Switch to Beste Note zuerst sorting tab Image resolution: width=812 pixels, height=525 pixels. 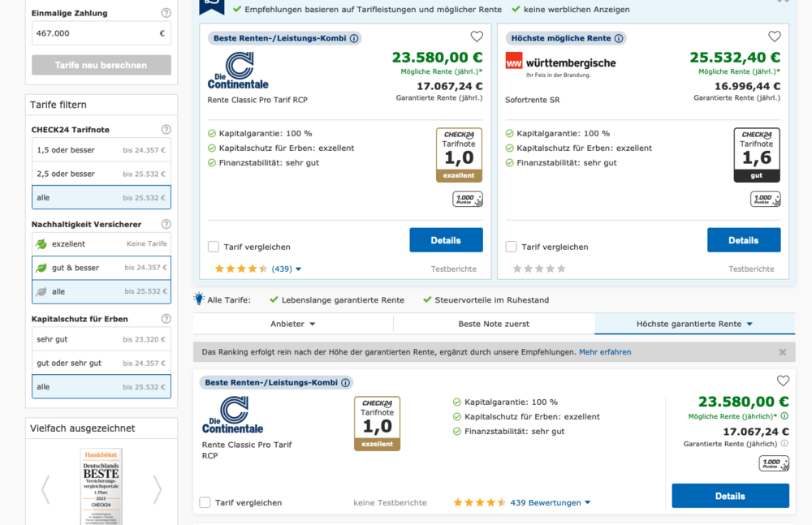[x=494, y=324]
